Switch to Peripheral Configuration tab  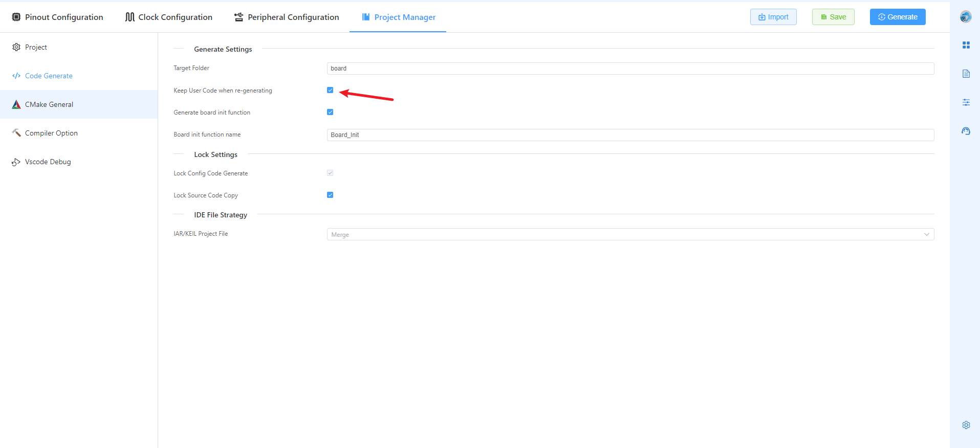(287, 17)
